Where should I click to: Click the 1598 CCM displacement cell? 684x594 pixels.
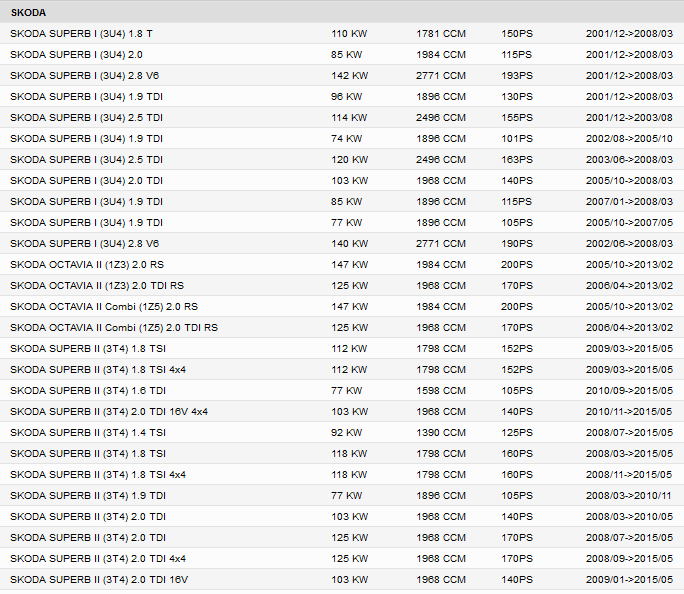point(441,390)
